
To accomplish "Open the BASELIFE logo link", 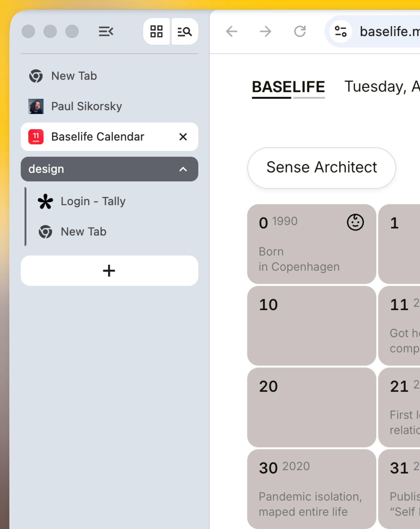I will (x=288, y=87).
